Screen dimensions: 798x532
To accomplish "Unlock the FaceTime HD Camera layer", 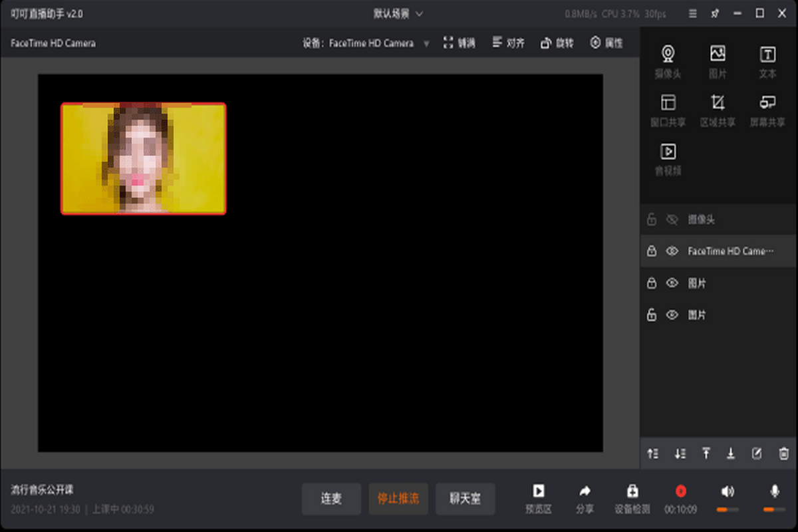I will tap(652, 251).
